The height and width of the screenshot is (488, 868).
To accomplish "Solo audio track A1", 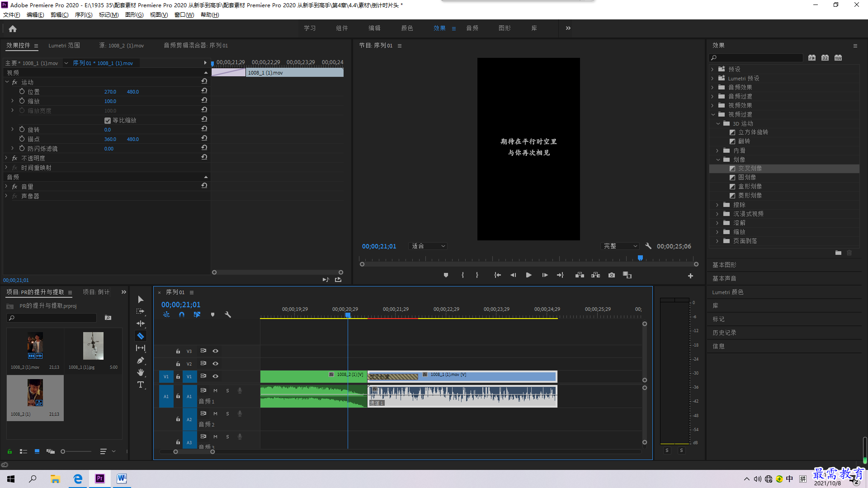I will [228, 390].
